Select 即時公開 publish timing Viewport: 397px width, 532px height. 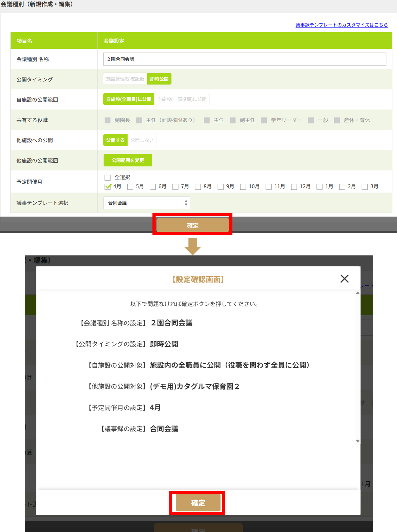point(159,79)
